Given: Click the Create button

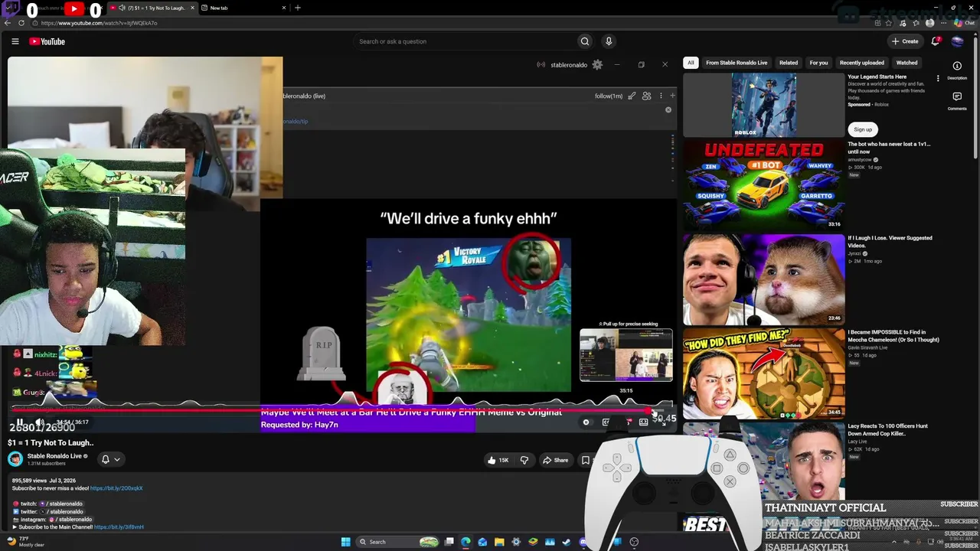Looking at the screenshot, I should [905, 41].
